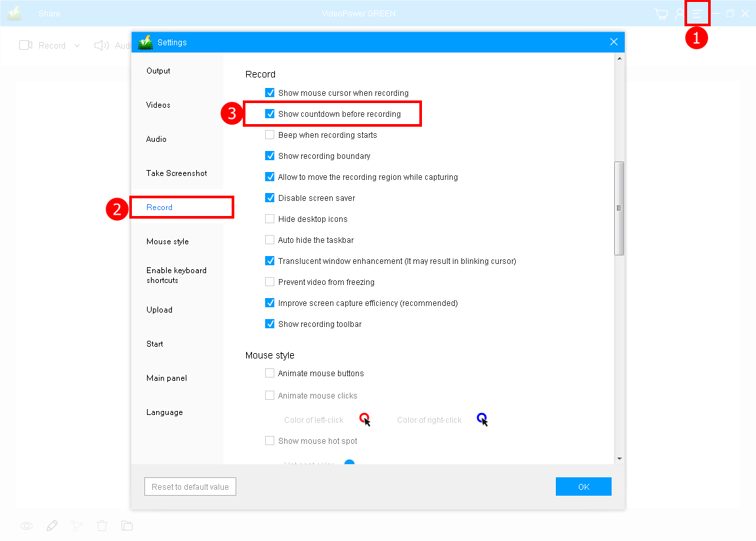Select the pencil edit icon
Image resolution: width=756 pixels, height=541 pixels.
click(52, 525)
